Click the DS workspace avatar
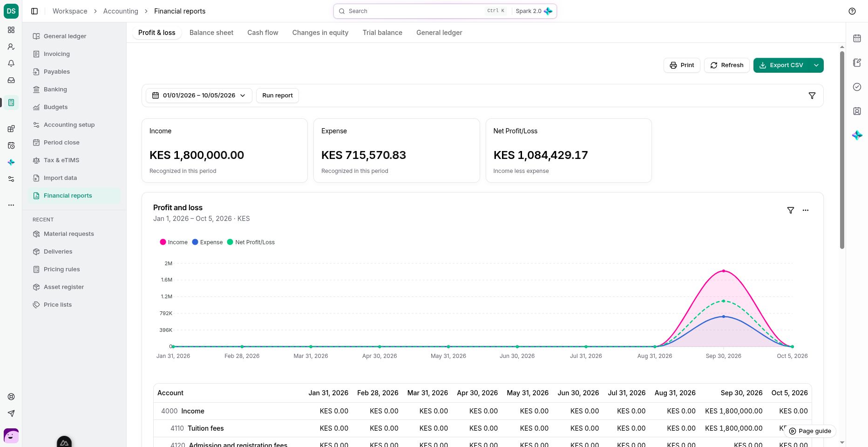The width and height of the screenshot is (868, 447). [x=11, y=11]
